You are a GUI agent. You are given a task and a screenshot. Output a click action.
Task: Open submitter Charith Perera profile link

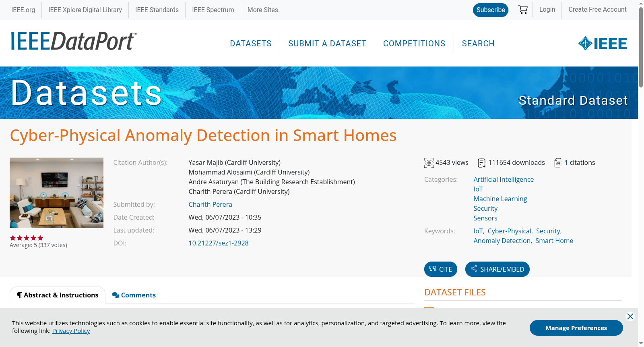[210, 204]
